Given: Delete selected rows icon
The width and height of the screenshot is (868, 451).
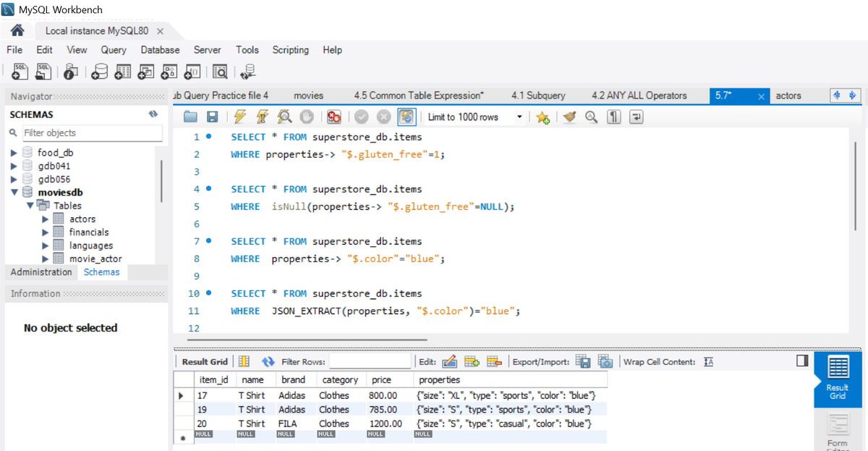Looking at the screenshot, I should (494, 361).
